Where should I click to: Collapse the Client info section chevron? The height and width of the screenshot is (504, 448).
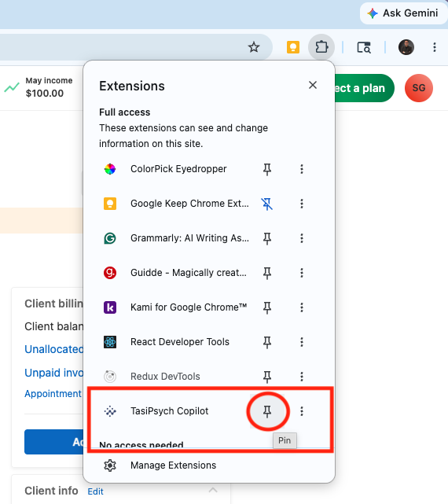tap(213, 490)
